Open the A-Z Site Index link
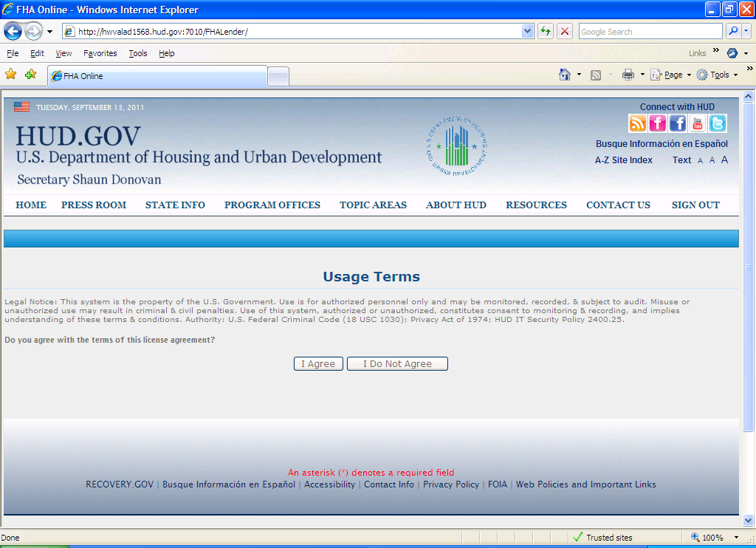The height and width of the screenshot is (548, 756). point(623,160)
